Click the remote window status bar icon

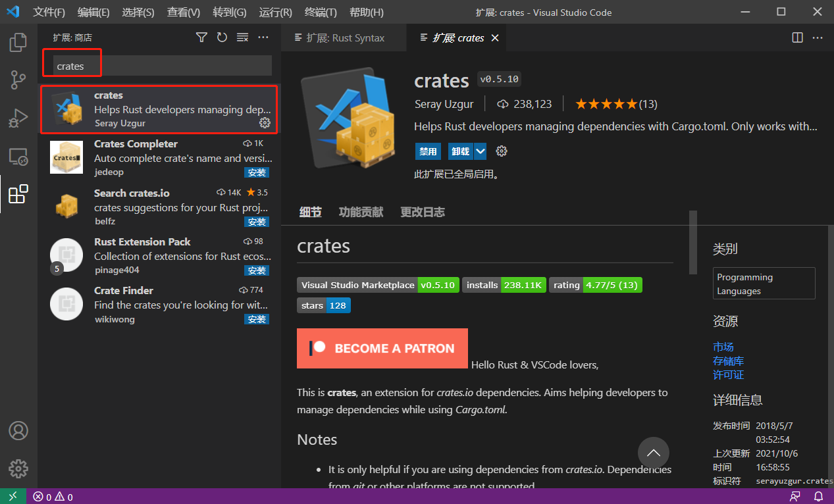click(x=13, y=497)
